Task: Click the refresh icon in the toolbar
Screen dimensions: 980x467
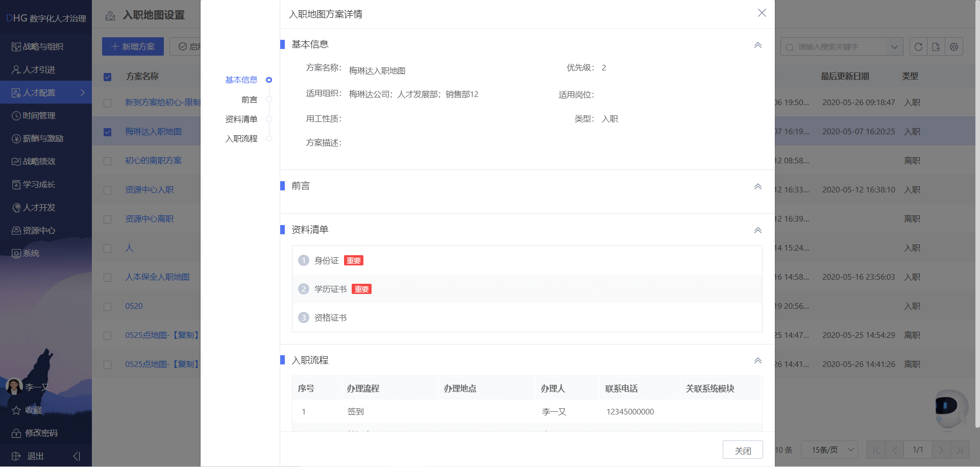Action: coord(918,47)
